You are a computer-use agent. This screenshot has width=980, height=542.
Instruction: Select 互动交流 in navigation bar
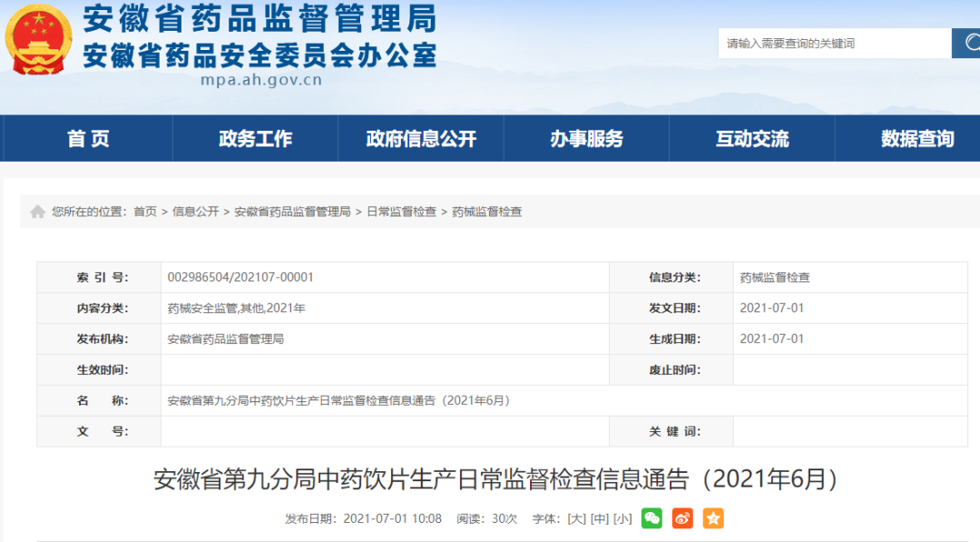click(x=752, y=139)
